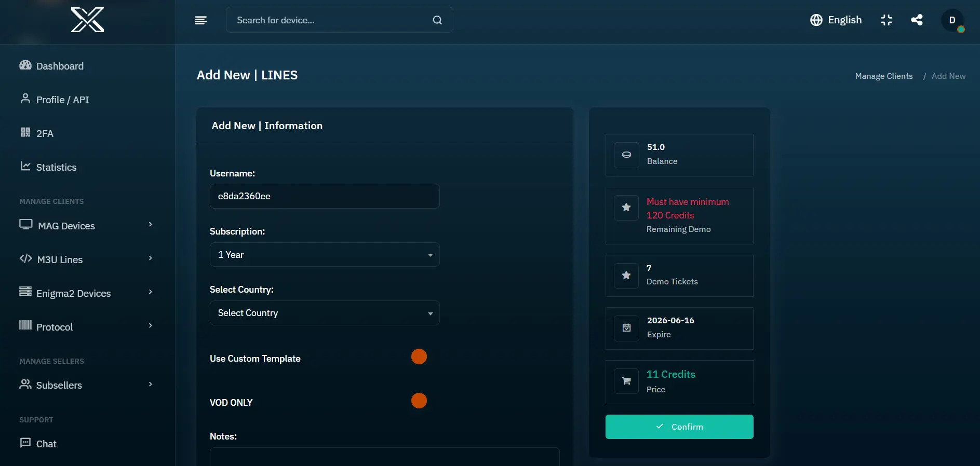Click the Dashboard palette icon
980x466 pixels.
point(25,65)
